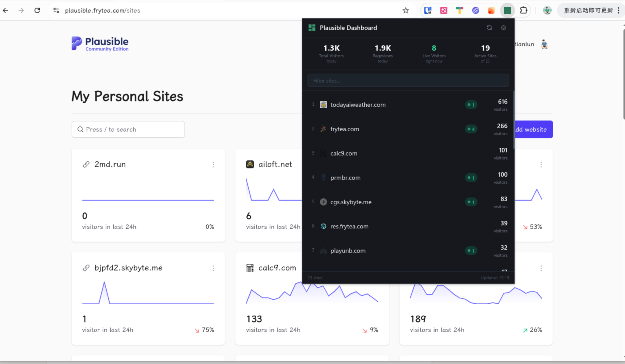Select todayaiweather.com in the popup list
Viewport: 625px width, 364px height.
358,105
